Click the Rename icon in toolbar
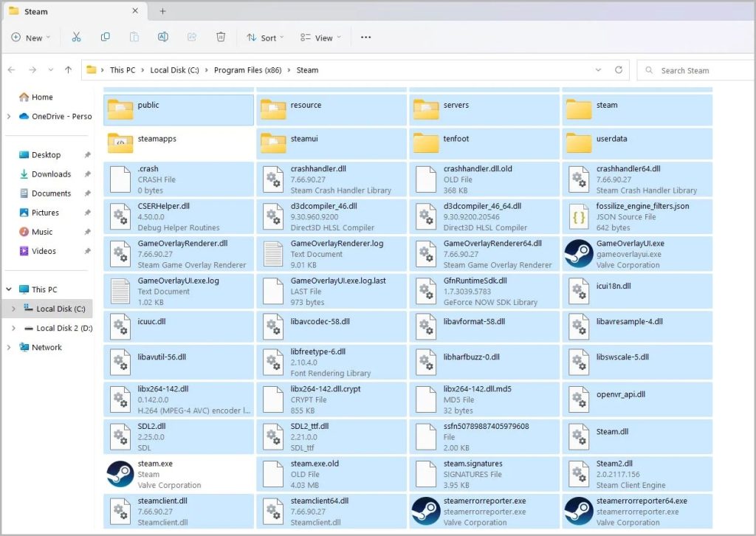Viewport: 756px width, 536px height. pyautogui.click(x=162, y=38)
